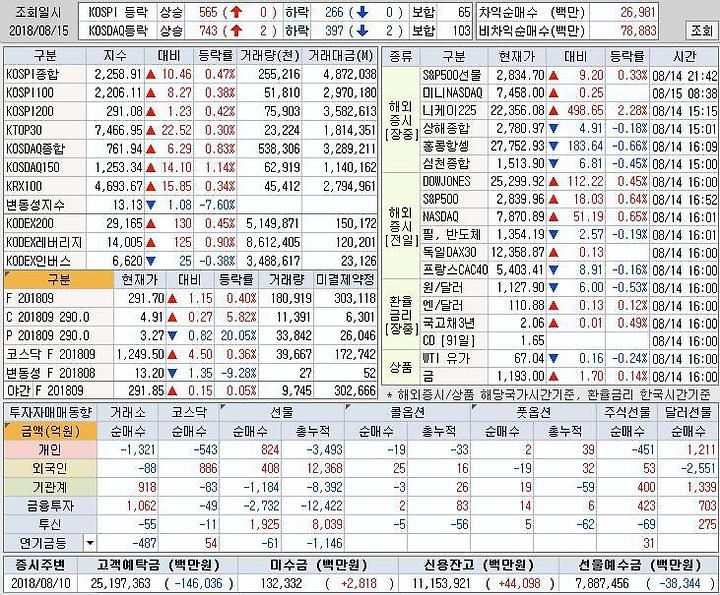Viewport: 720px width, 595px height.
Task: Select the 고객예탁금 value 25,197,363
Action: [121, 584]
